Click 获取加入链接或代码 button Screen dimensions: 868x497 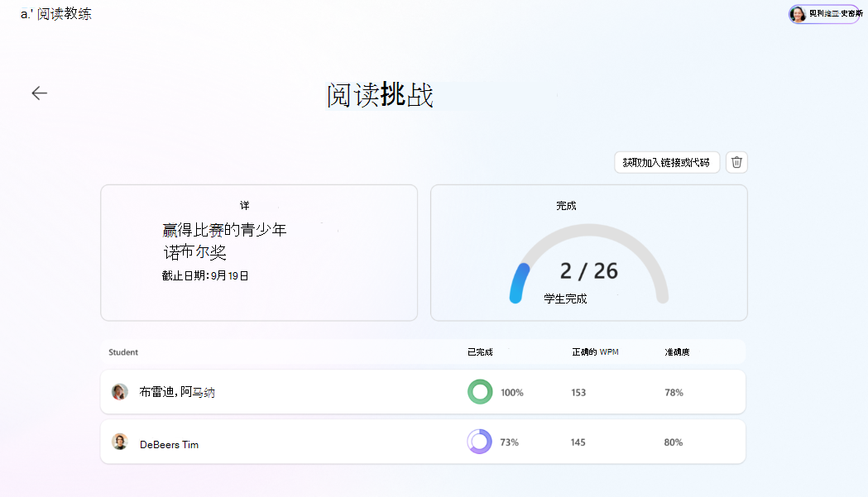click(666, 162)
